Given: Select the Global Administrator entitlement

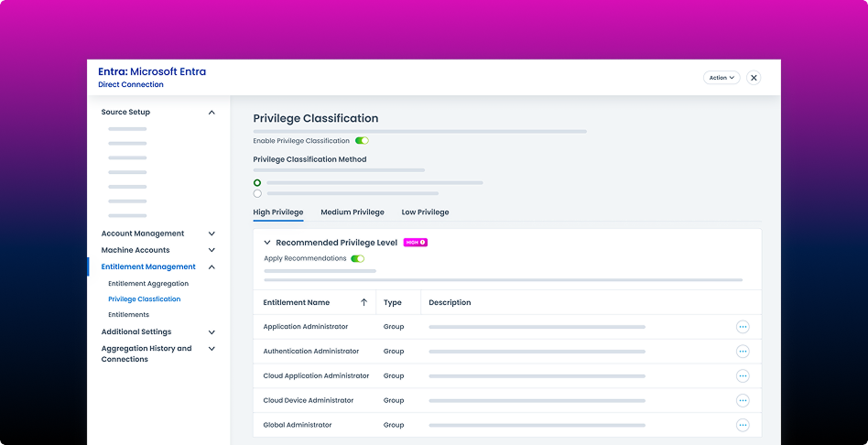Looking at the screenshot, I should tap(298, 425).
